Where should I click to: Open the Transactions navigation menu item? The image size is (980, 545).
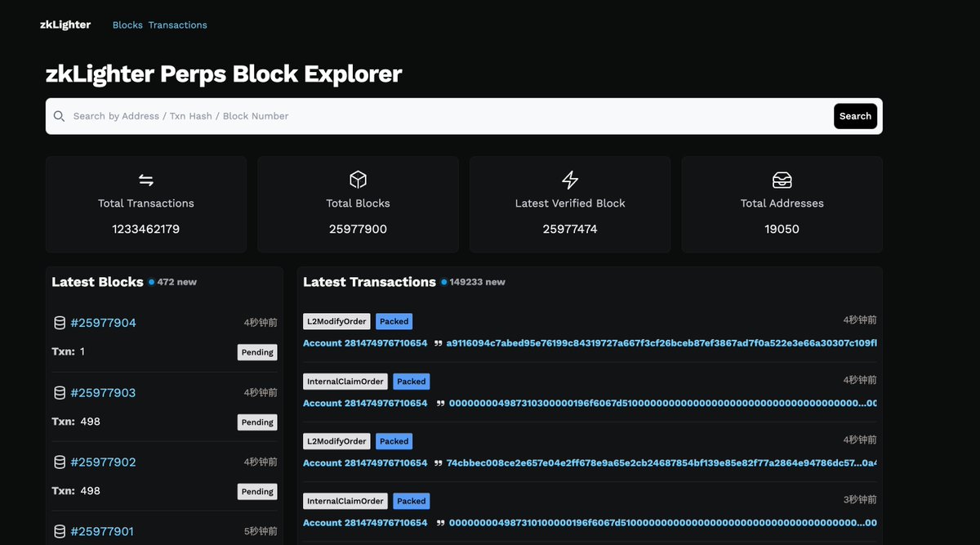[177, 25]
